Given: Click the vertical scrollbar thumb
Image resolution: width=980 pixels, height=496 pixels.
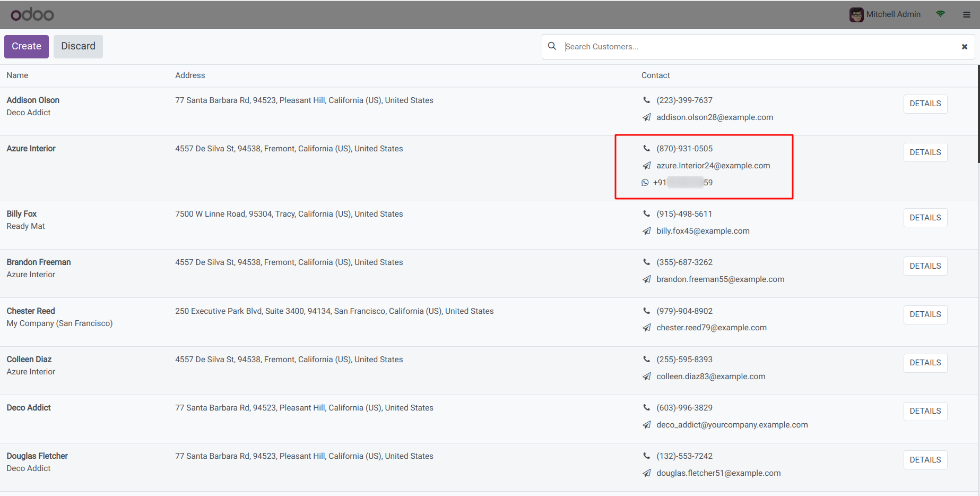Looking at the screenshot, I should tap(978, 114).
